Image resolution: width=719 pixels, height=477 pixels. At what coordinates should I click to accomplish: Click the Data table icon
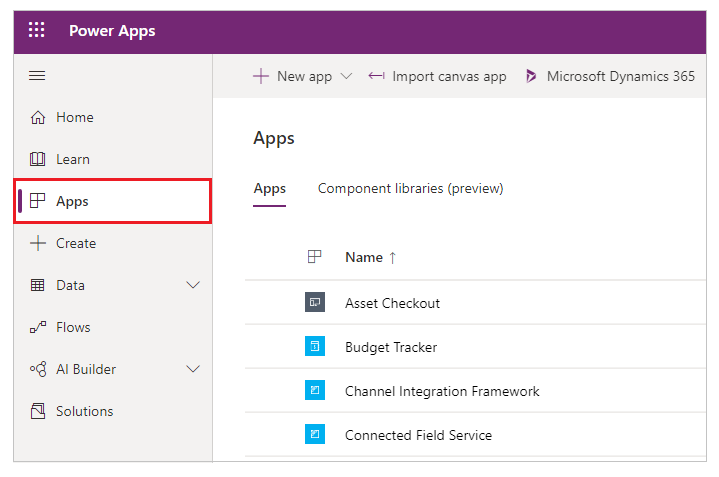[38, 285]
